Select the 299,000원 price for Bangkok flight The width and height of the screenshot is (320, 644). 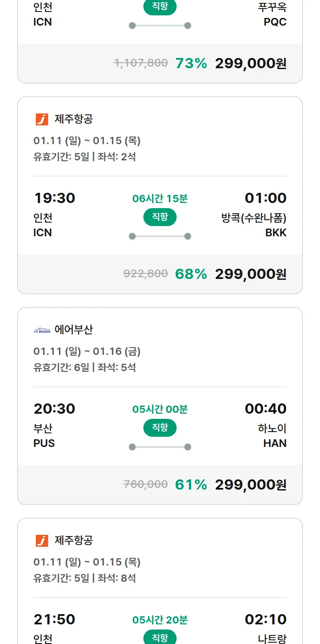(250, 274)
